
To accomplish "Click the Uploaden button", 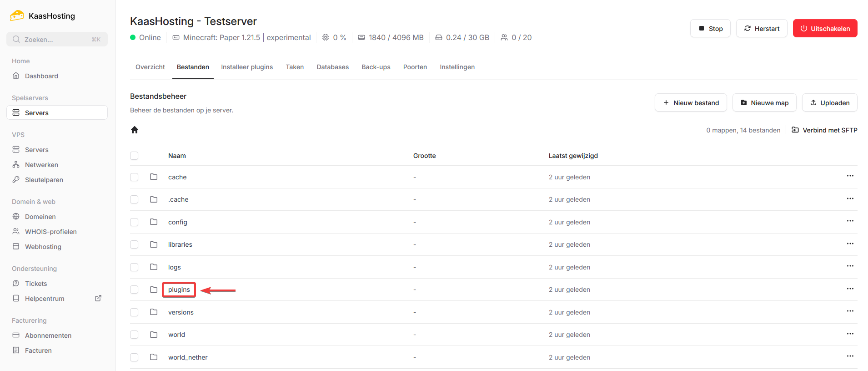I will [x=829, y=103].
